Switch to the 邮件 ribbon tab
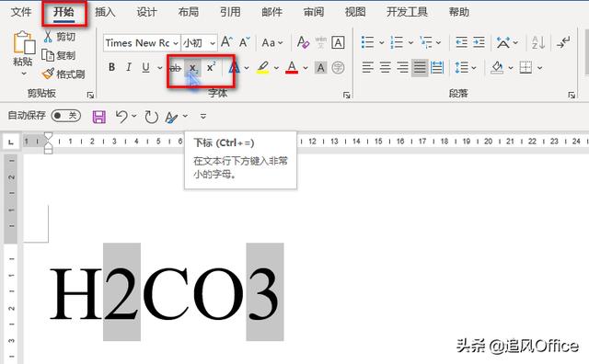589x364 pixels. pos(272,12)
